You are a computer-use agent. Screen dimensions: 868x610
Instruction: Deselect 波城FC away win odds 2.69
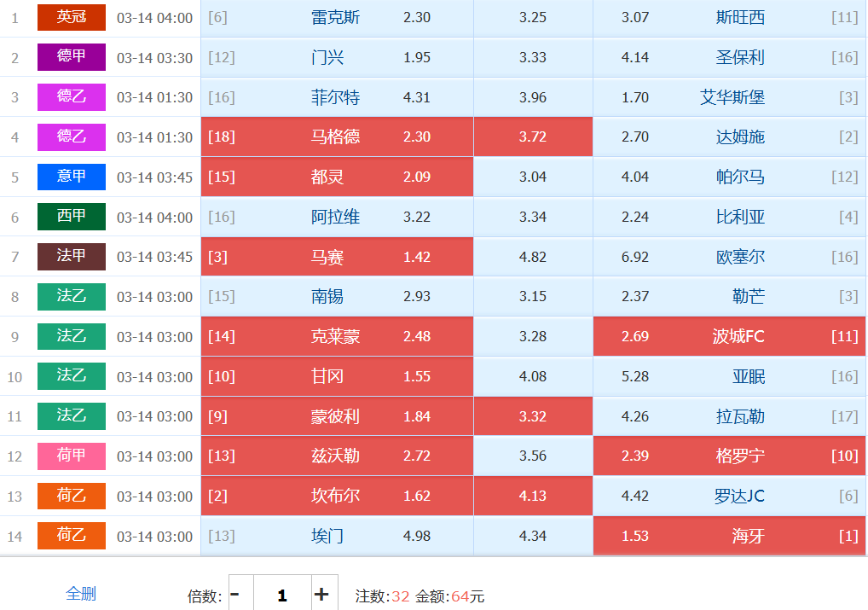tap(729, 336)
